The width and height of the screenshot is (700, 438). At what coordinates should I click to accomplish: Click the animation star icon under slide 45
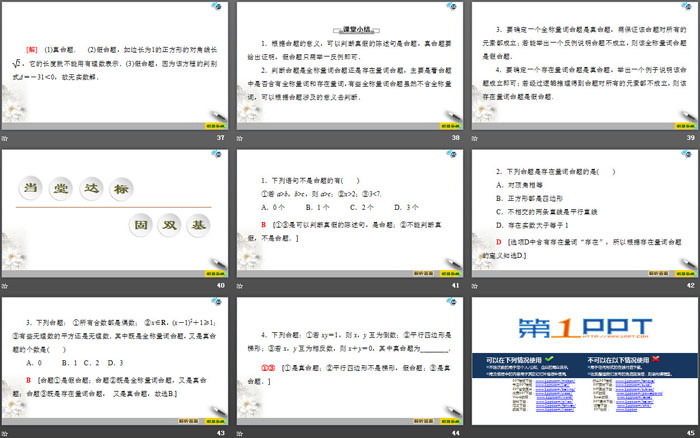click(x=473, y=433)
